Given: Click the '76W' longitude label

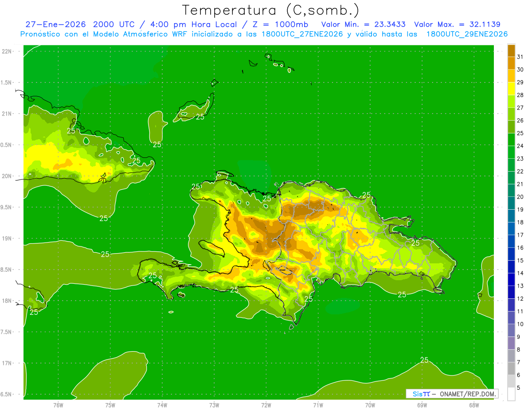Looking at the screenshot, I should [x=58, y=405].
